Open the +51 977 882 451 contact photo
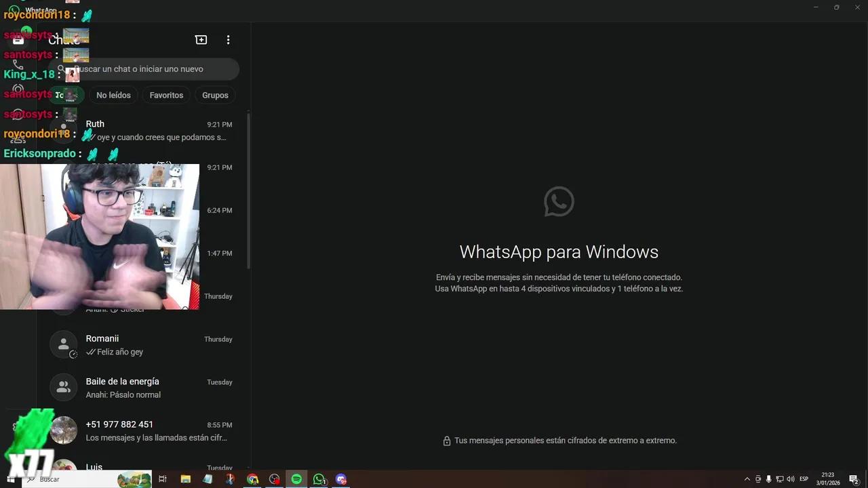 pyautogui.click(x=64, y=430)
